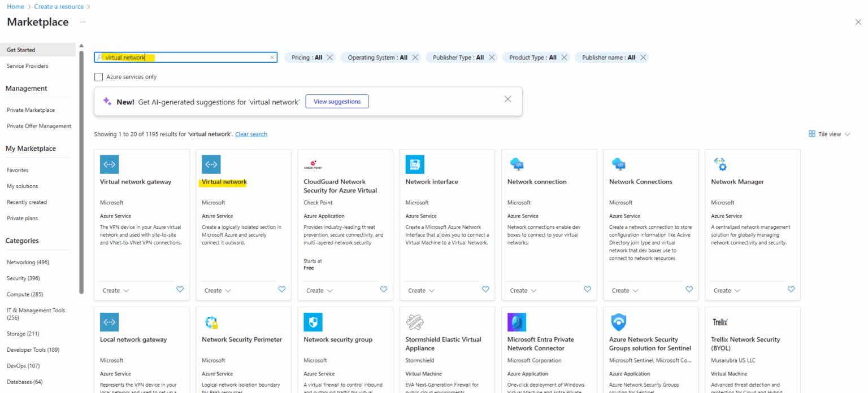This screenshot has height=393, width=868.
Task: Click the Network Manager tile icon
Action: (x=720, y=164)
